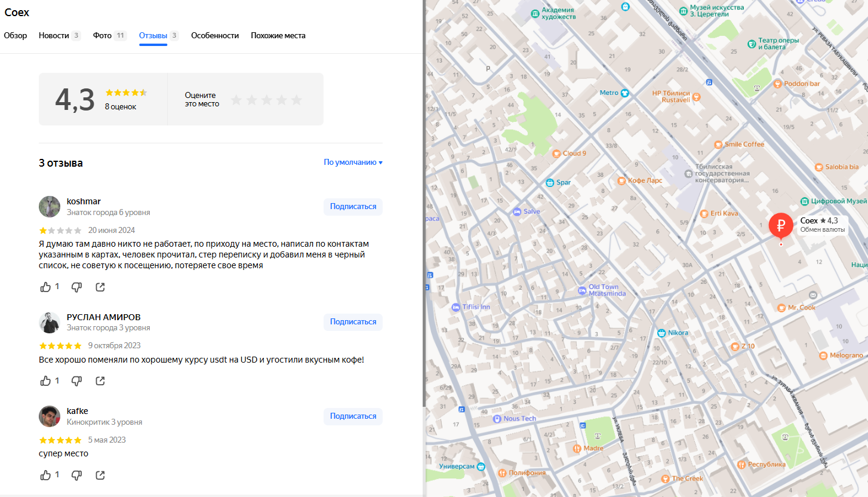Click the Coex 4,3 map label
This screenshot has height=497, width=868.
click(822, 225)
